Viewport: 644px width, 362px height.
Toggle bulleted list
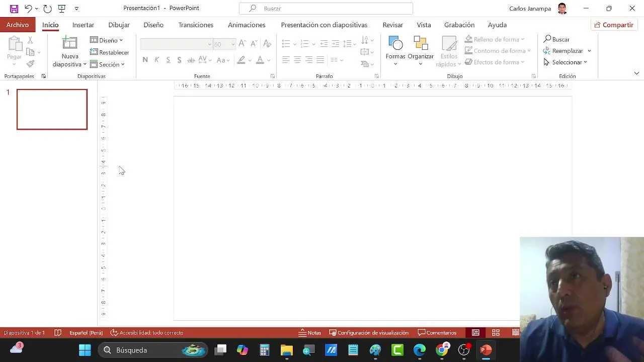286,44
